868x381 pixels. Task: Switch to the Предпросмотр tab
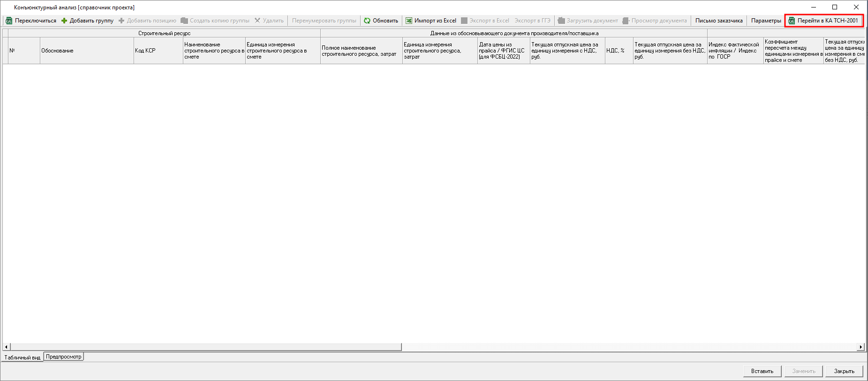coord(63,357)
